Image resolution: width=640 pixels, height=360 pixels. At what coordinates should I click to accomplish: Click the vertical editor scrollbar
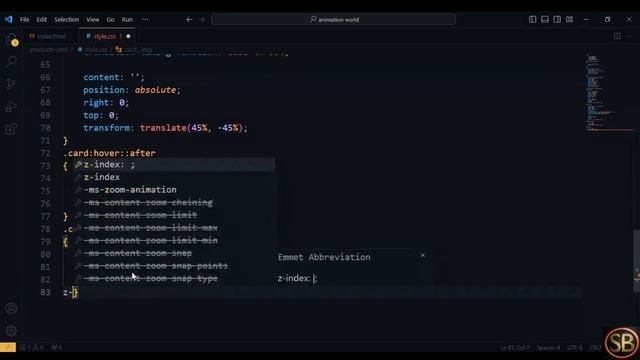coord(636,261)
